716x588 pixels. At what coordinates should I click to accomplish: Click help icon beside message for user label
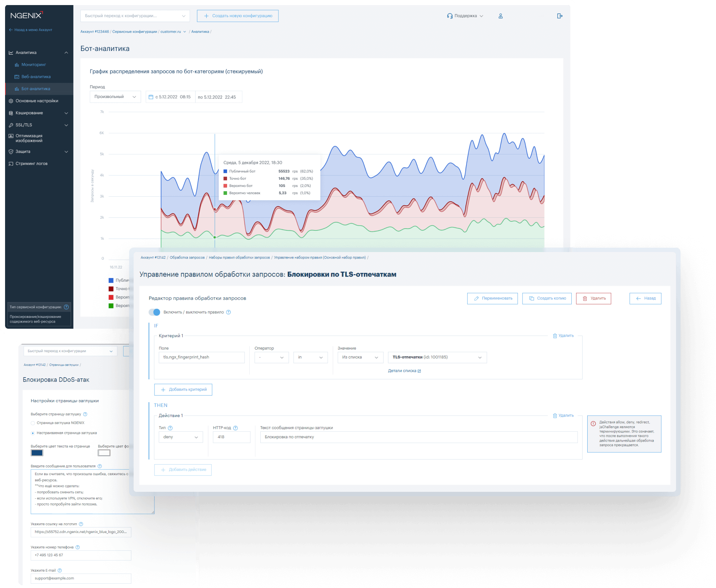[100, 466]
